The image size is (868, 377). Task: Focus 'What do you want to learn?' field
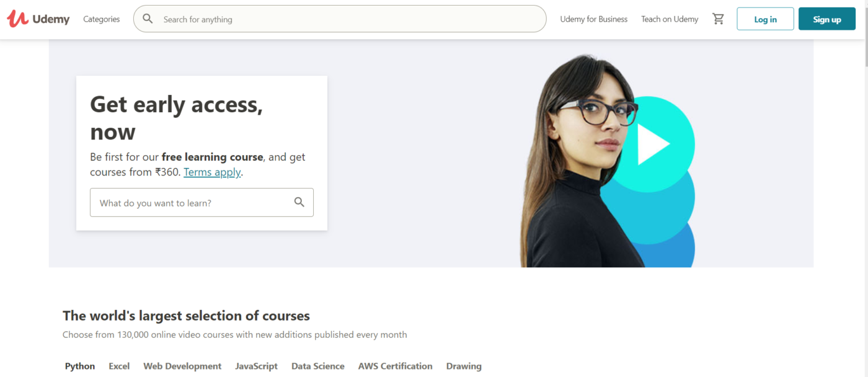pos(201,202)
